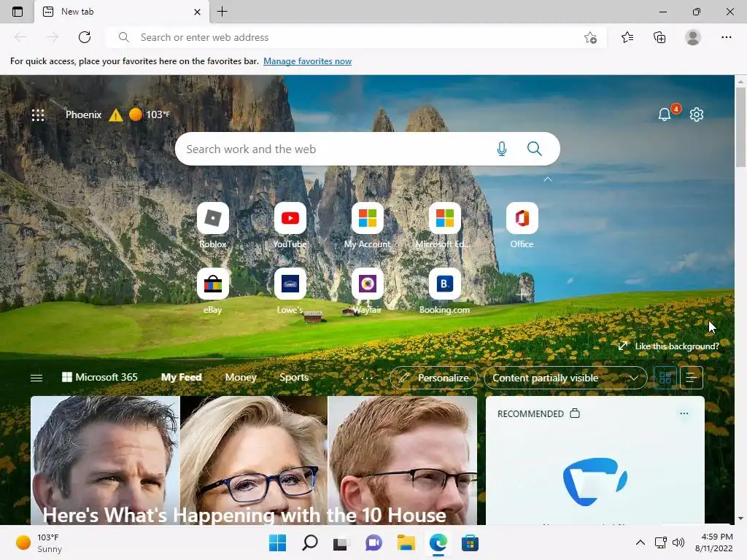This screenshot has width=747, height=560.
Task: Show more feed tabs ellipsis
Action: 368,378
